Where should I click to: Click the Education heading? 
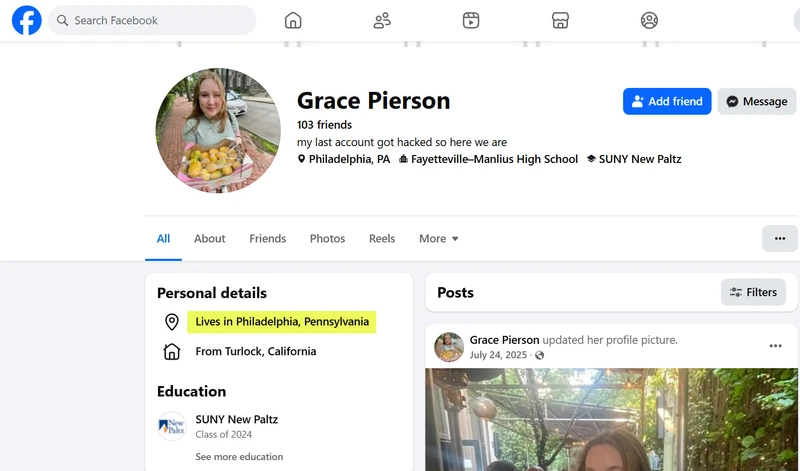click(x=191, y=391)
